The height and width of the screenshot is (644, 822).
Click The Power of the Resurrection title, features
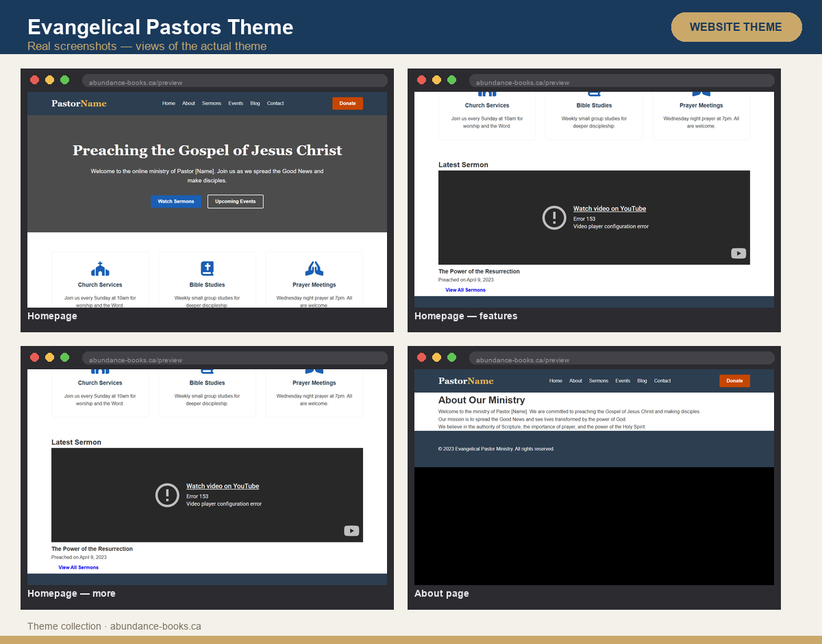pyautogui.click(x=479, y=271)
